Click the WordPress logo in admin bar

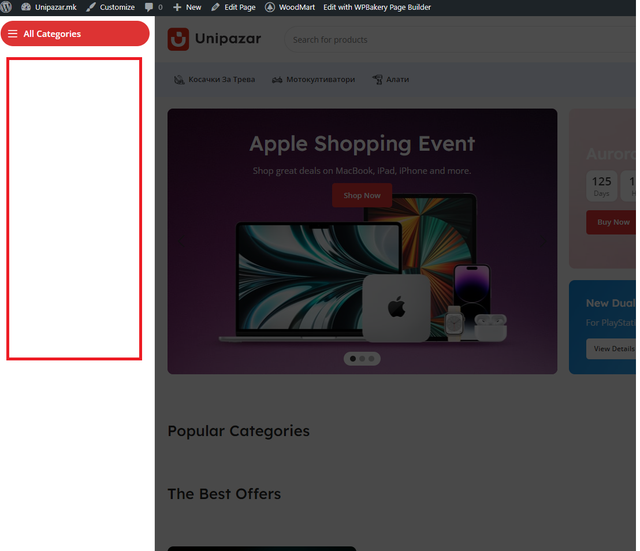(x=6, y=7)
